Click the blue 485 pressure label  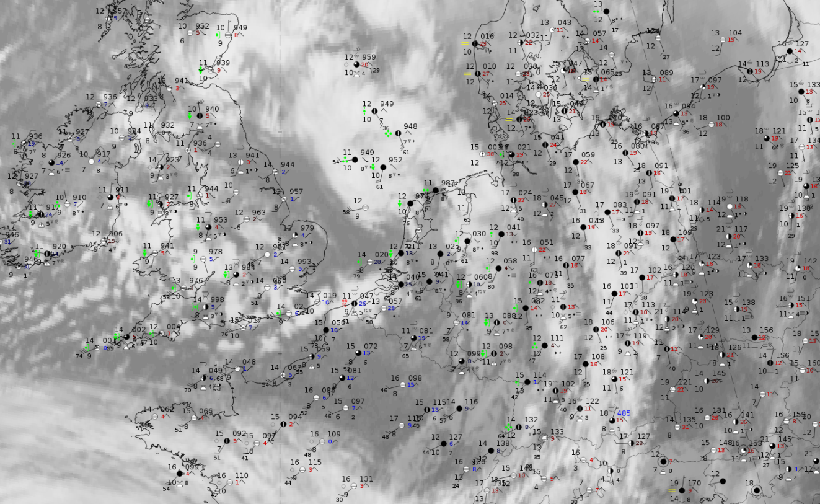pos(623,413)
